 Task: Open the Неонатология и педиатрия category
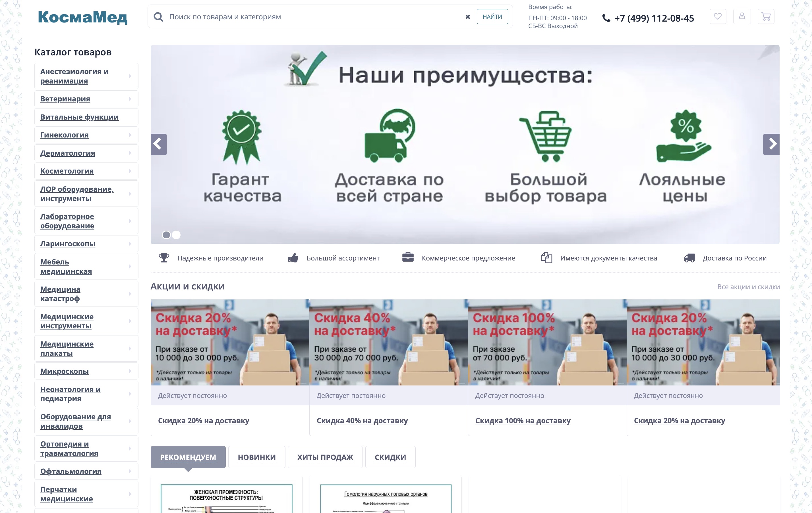[71, 394]
